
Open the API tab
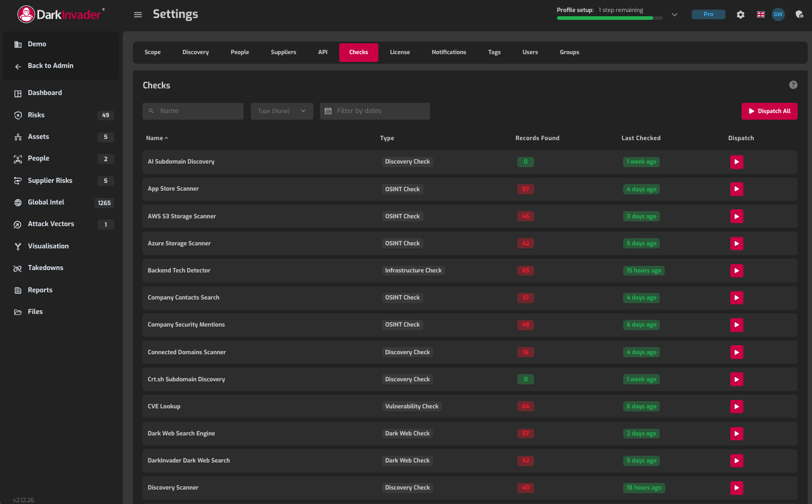[323, 52]
